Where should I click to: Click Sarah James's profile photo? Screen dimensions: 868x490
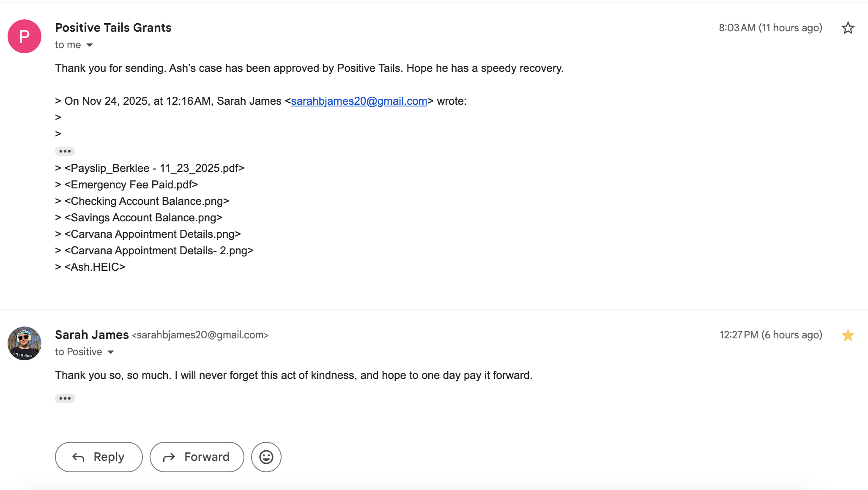(25, 343)
